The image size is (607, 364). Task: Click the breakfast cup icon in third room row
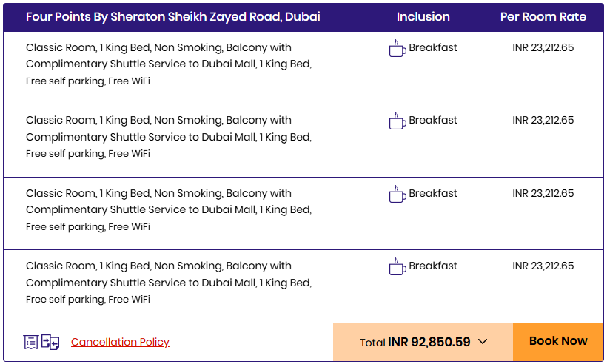click(398, 194)
